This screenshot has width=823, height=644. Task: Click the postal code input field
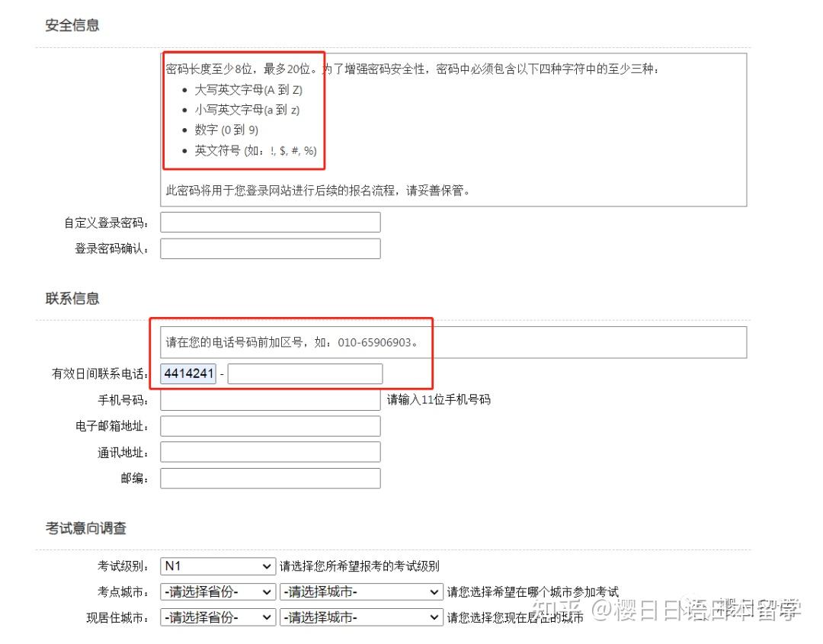[270, 477]
